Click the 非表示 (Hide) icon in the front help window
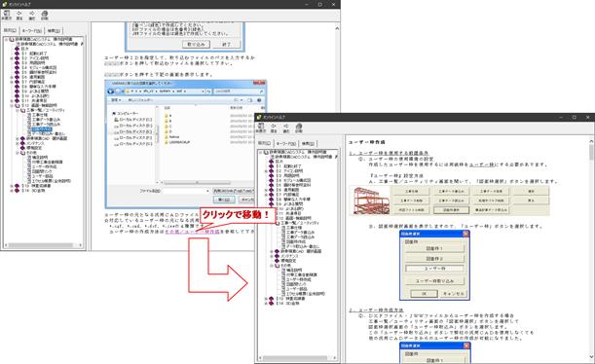 261,127
